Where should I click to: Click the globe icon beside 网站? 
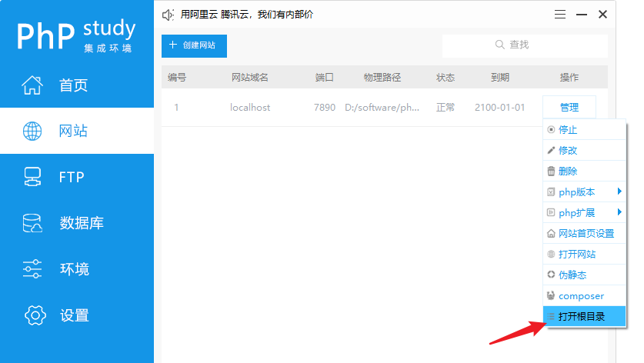click(x=32, y=131)
